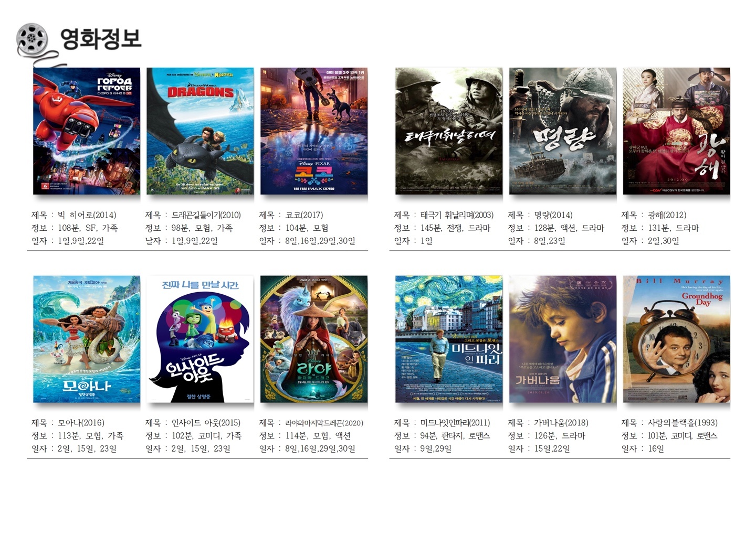The height and width of the screenshot is (534, 756).
Task: Click title text 드래곤길들이기(2010)
Action: tap(206, 215)
